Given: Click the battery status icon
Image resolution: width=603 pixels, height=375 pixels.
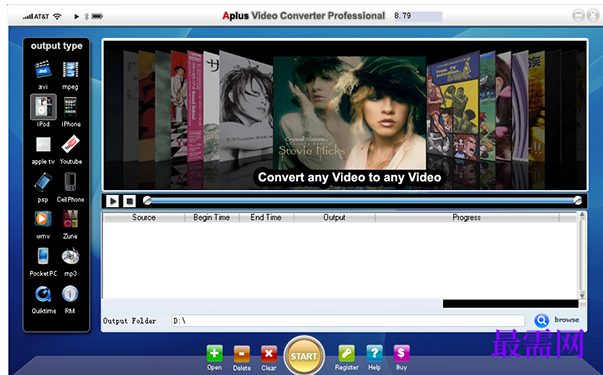Looking at the screenshot, I should 97,16.
